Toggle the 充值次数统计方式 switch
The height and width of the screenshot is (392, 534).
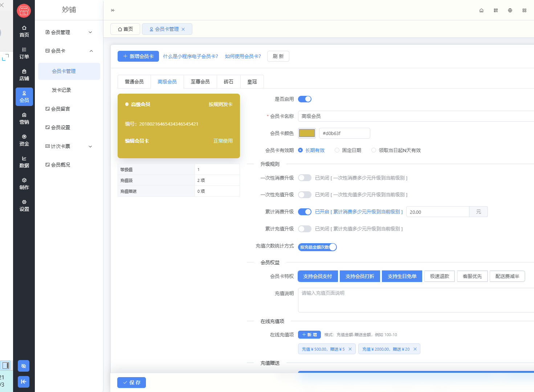pyautogui.click(x=317, y=247)
